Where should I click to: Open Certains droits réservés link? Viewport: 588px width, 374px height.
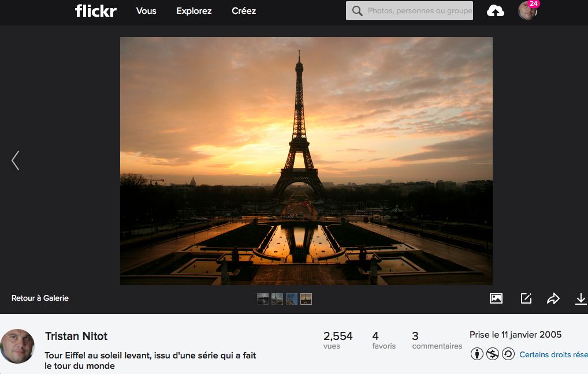point(553,354)
